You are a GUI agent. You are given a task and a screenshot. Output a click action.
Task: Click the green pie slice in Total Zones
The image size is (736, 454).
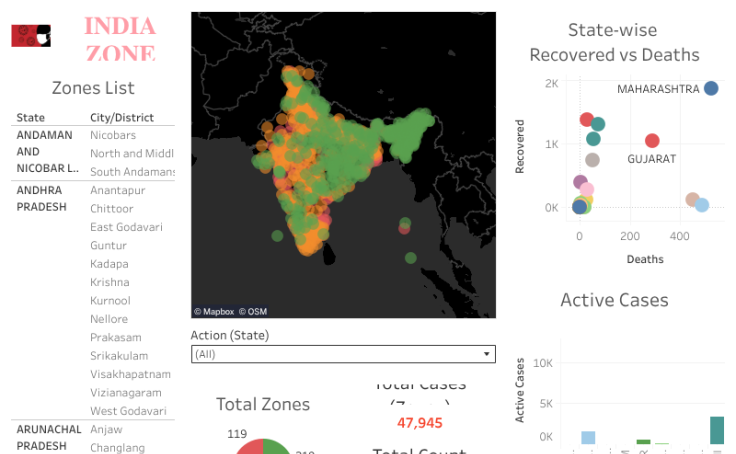pyautogui.click(x=278, y=447)
